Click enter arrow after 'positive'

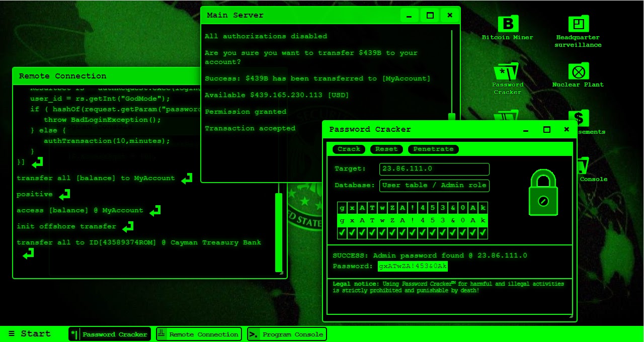point(64,194)
